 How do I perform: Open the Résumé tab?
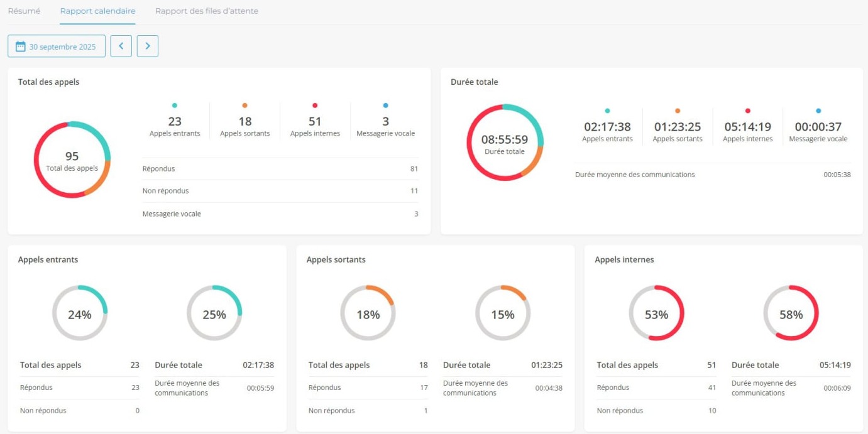[x=24, y=11]
